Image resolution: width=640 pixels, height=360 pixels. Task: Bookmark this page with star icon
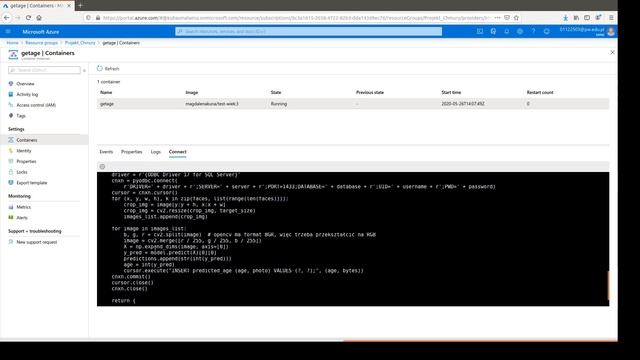pos(516,18)
